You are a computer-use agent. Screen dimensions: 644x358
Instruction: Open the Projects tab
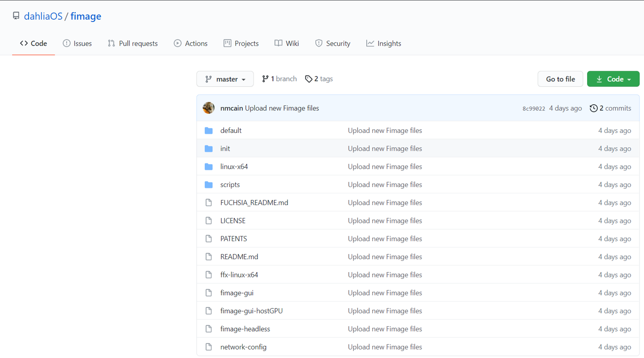241,43
